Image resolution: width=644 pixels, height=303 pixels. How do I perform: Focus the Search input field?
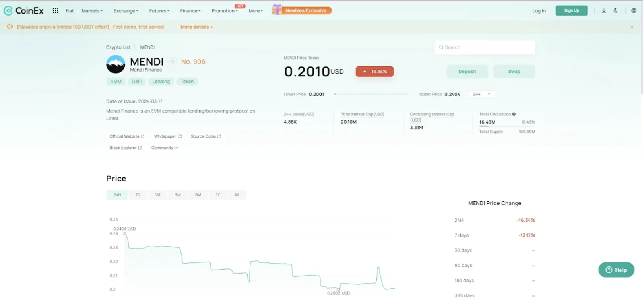[x=485, y=47]
